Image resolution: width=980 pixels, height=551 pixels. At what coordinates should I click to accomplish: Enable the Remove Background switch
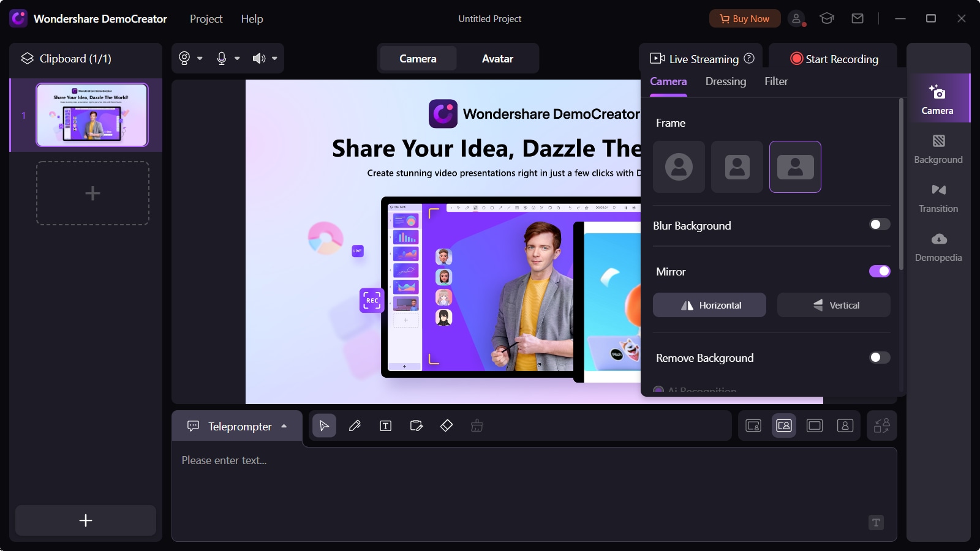coord(880,358)
